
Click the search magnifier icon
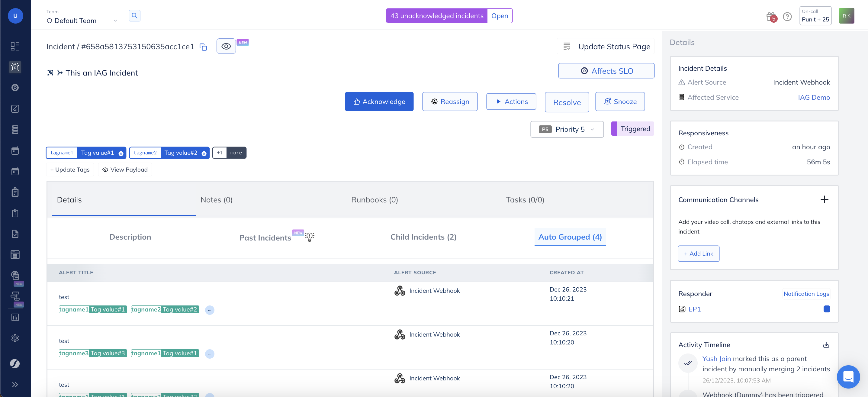[x=134, y=15]
